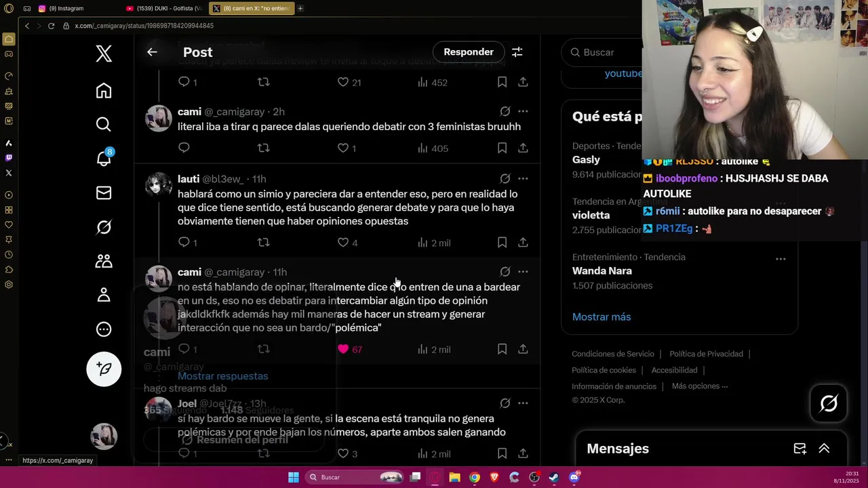The height and width of the screenshot is (488, 868).
Task: Open reply filter settings next to Responder
Action: 517,52
